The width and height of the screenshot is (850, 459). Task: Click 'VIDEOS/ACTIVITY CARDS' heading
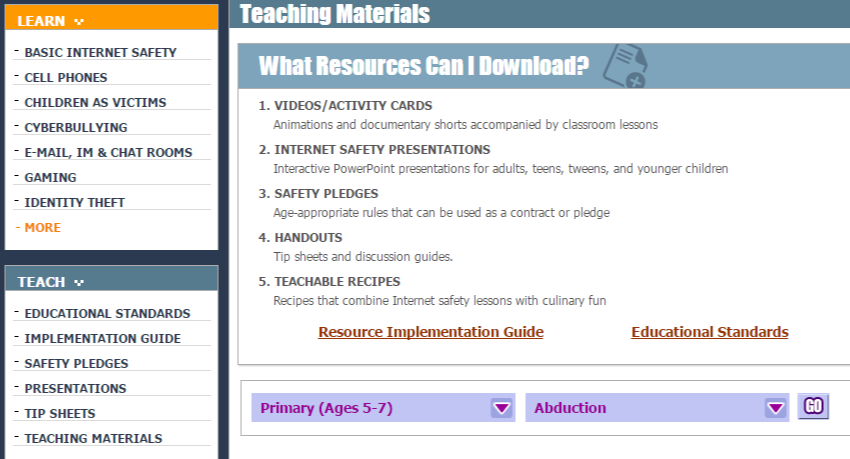(353, 106)
